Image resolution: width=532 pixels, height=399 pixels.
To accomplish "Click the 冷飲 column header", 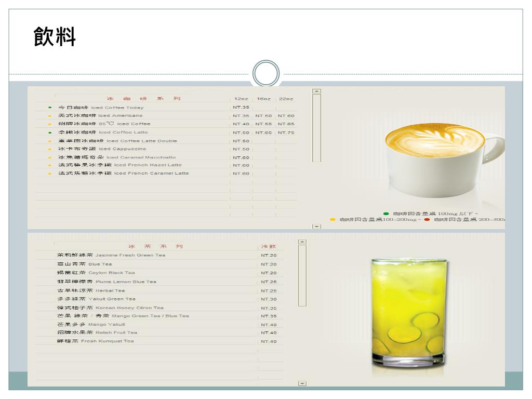I will tap(269, 246).
